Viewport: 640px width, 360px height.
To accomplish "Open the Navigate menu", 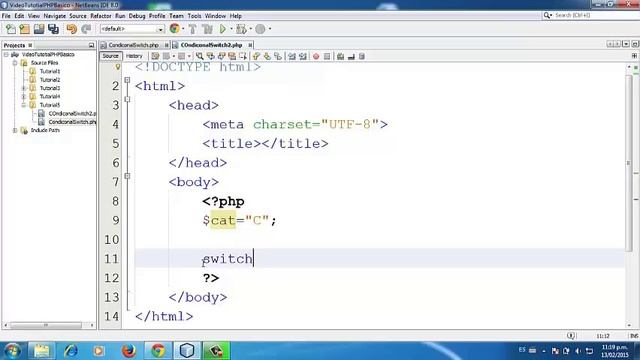I will 55,16.
